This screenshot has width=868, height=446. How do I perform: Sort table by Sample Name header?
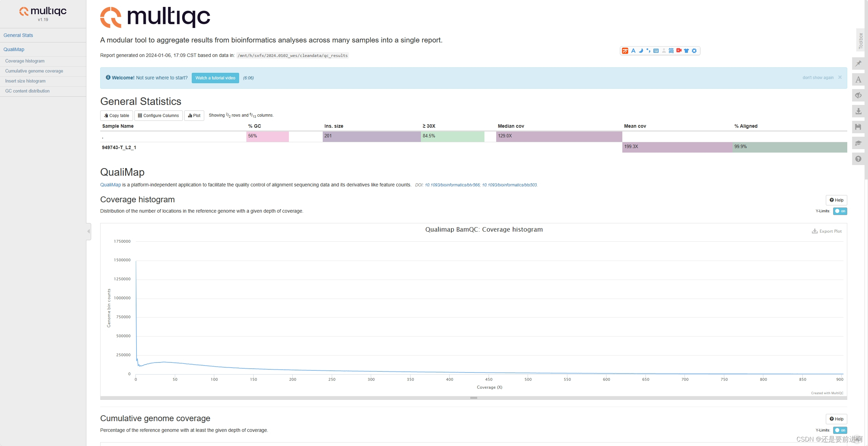118,126
